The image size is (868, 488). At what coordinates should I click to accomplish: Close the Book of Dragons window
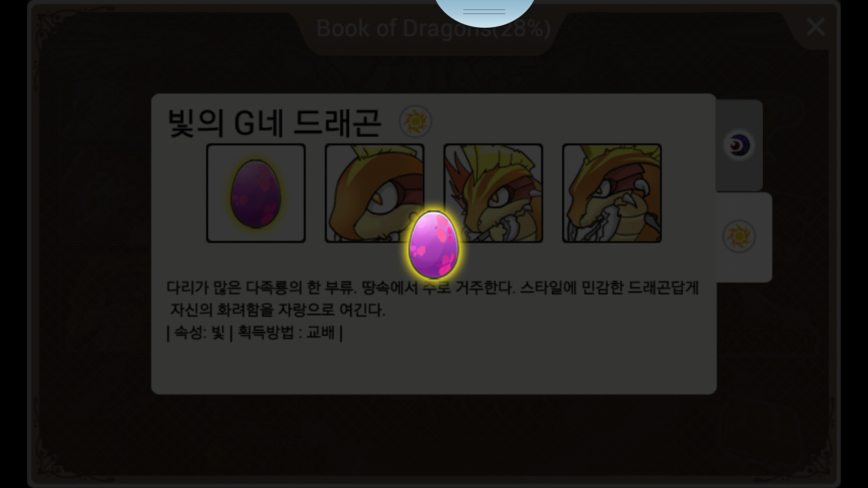tap(816, 27)
